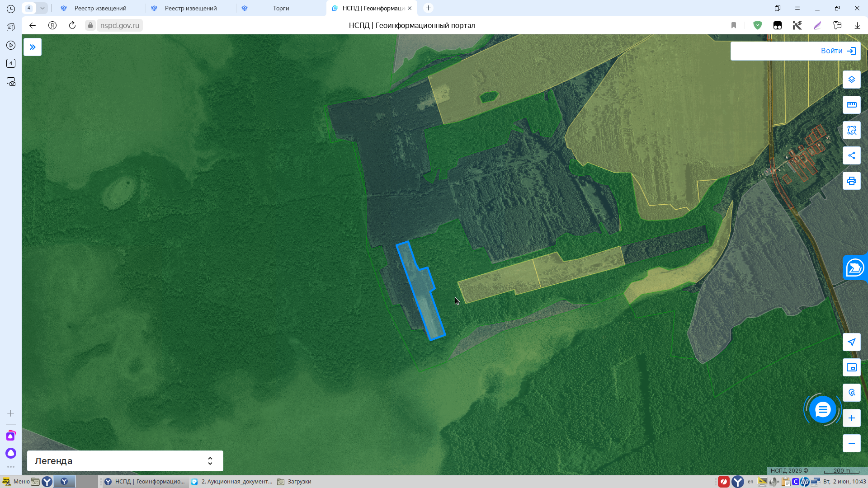Open the extensions puzzle icon in toolbar
Screen dimensions: 868x488
(x=837, y=25)
